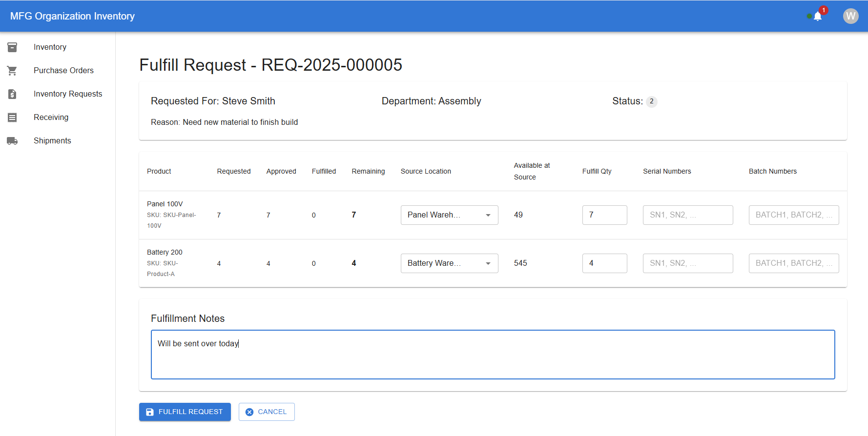868x436 pixels.
Task: Click the Shipments truck icon
Action: [x=12, y=141]
